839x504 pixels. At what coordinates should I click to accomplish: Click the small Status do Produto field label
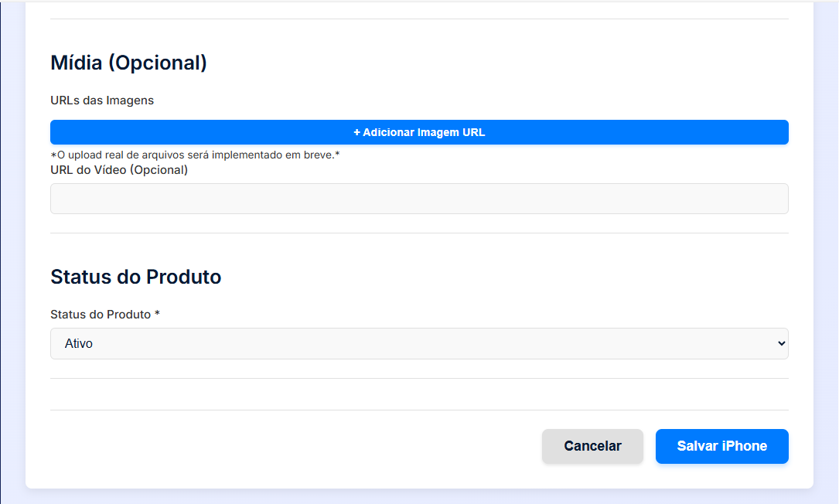[101, 315]
